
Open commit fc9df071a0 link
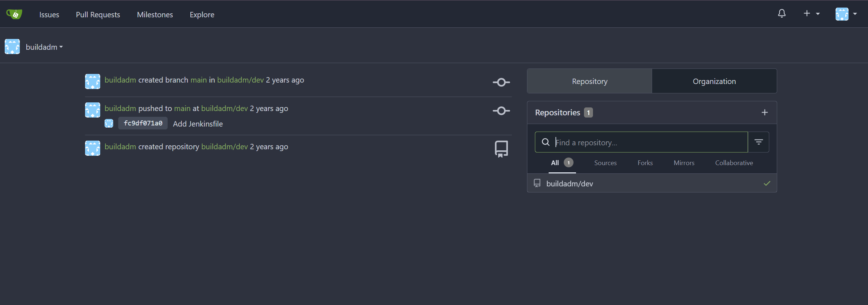tap(143, 123)
